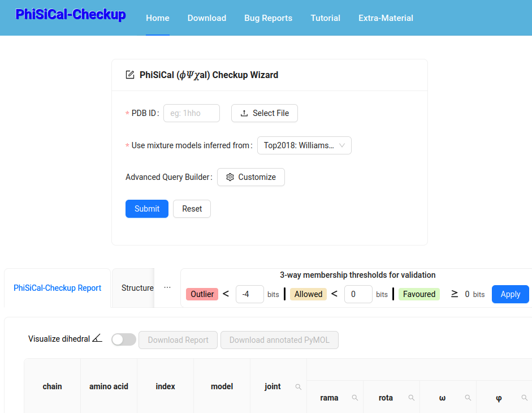Click the search icon in joint column
The width and height of the screenshot is (532, 413).
pos(299,387)
